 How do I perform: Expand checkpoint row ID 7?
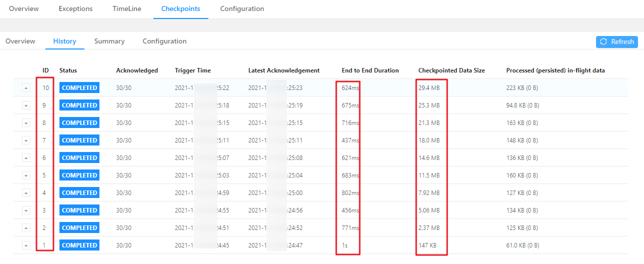[x=26, y=140]
